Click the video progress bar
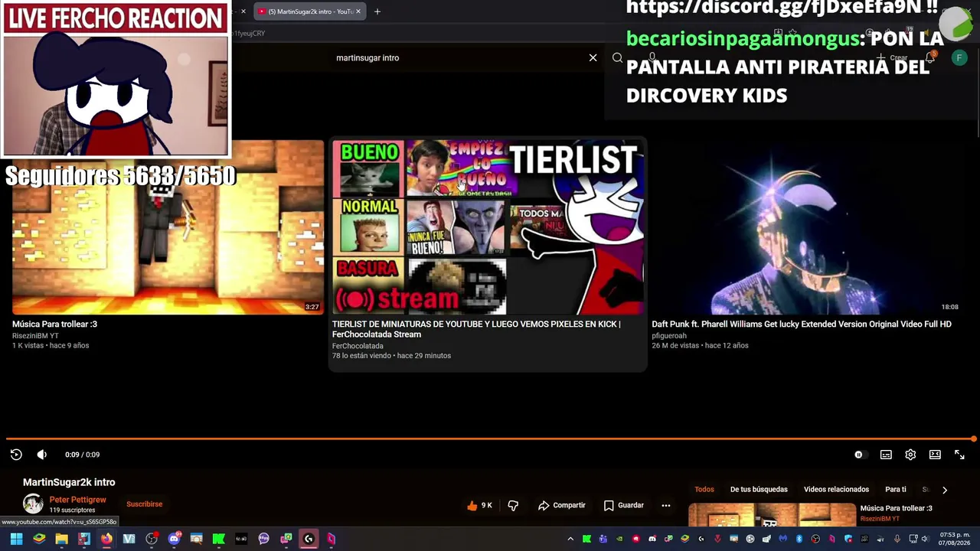 490,439
